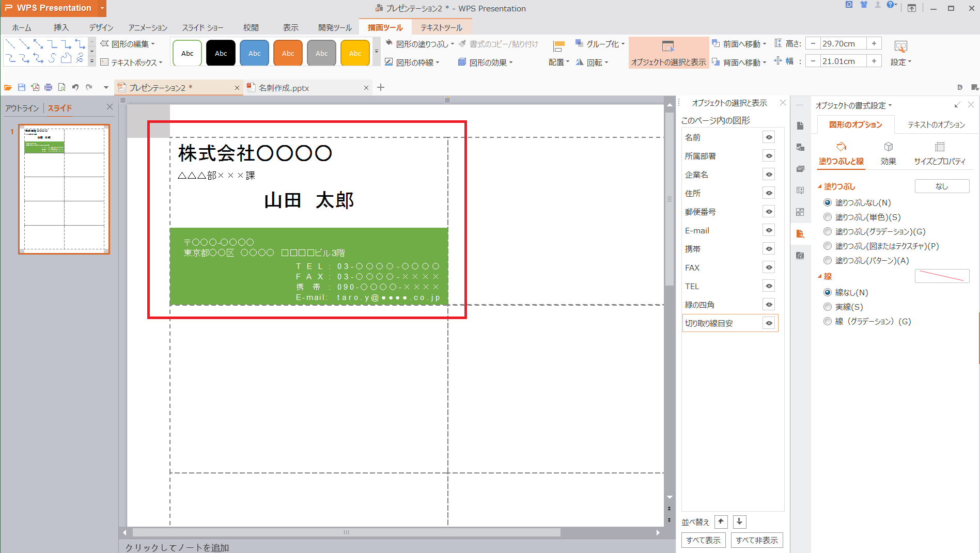Apply the blue Abc shape style

254,53
